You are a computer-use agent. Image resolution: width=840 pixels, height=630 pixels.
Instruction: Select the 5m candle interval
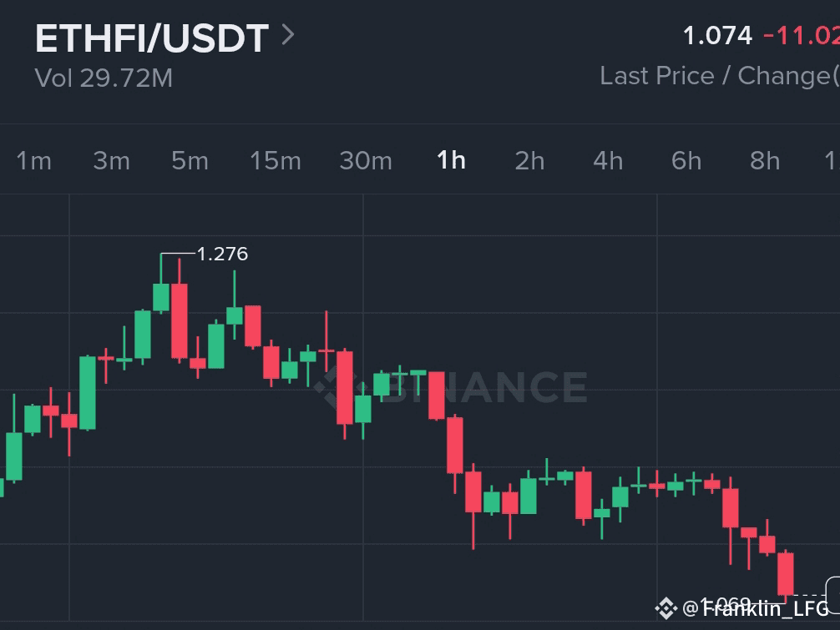[x=190, y=161]
